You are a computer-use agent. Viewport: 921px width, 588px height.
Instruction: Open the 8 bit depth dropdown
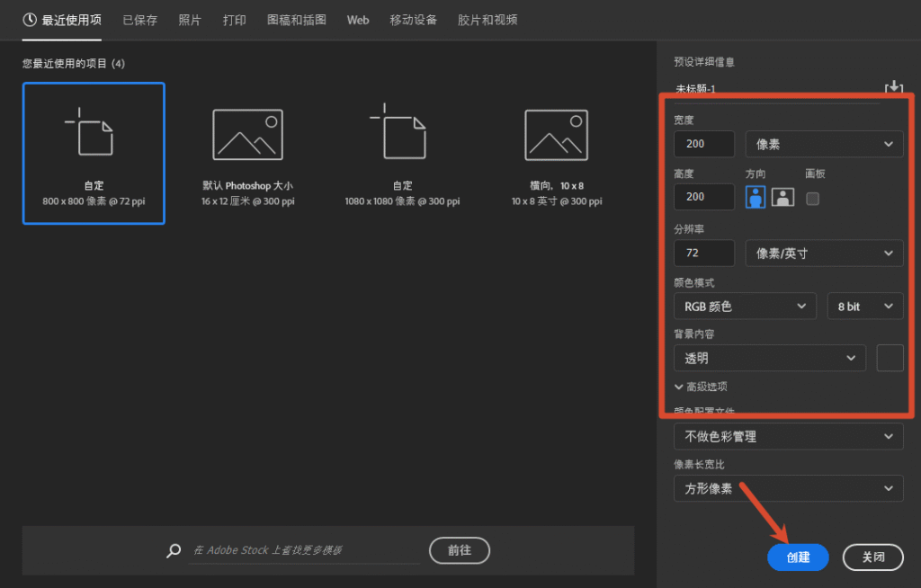pos(864,306)
